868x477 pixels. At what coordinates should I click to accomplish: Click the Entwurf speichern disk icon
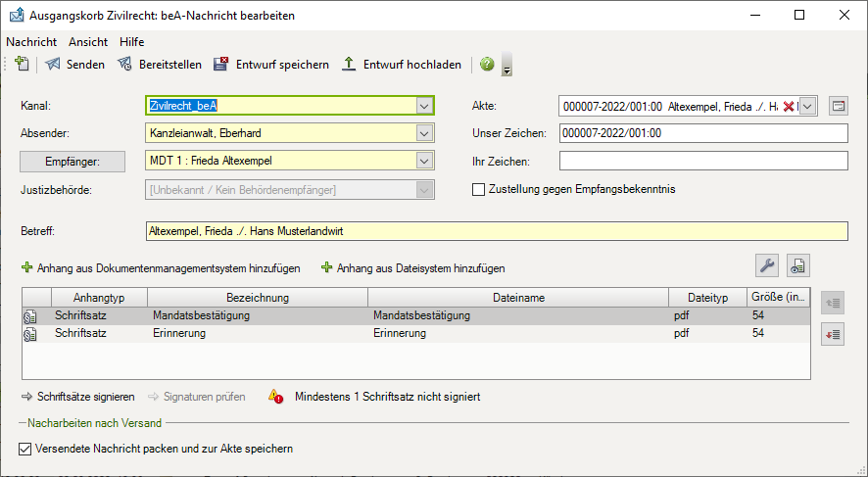220,64
